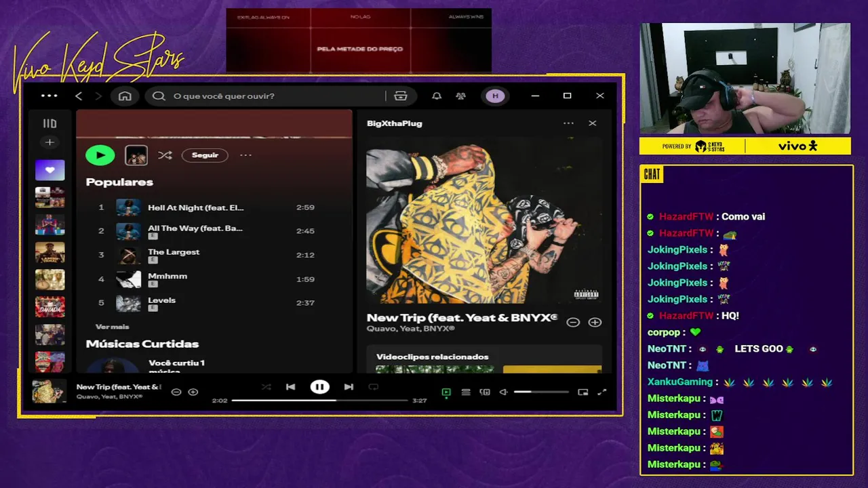Open the artist mix thumbnail beside play
Image resolution: width=868 pixels, height=488 pixels.
136,155
